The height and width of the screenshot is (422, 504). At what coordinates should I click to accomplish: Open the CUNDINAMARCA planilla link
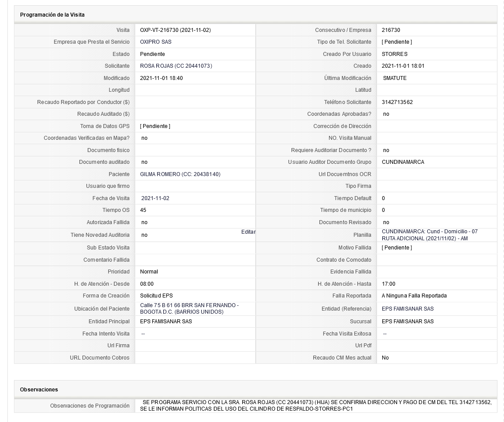tap(429, 235)
